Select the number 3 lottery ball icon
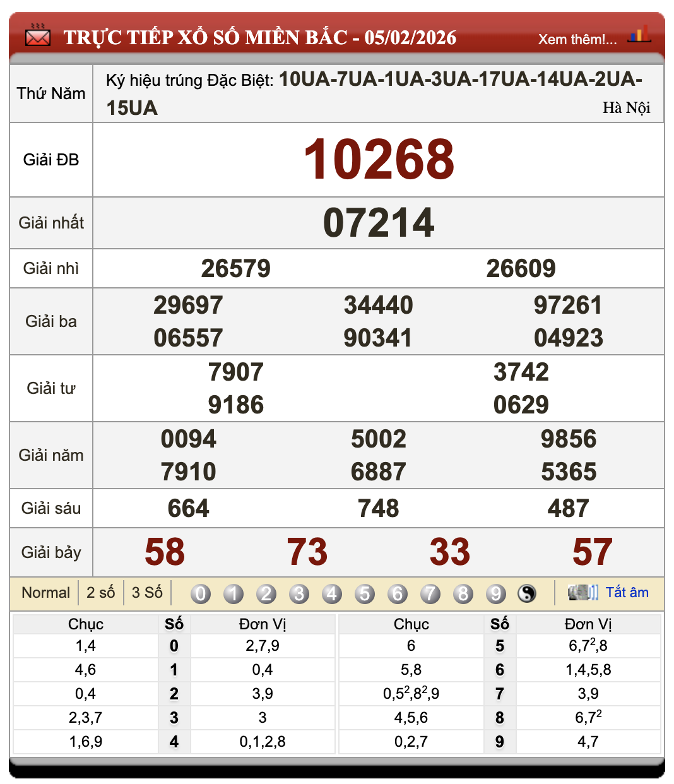Screen dimensions: 674x784 tap(299, 593)
